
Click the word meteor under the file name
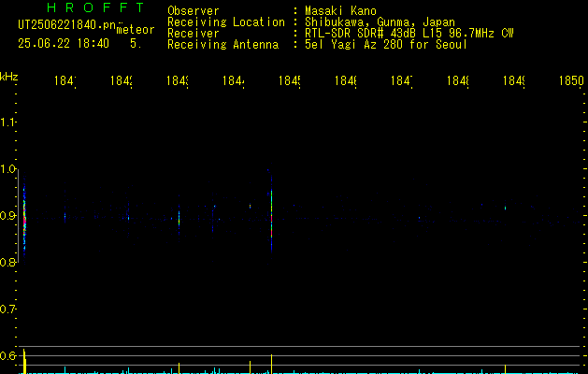(136, 30)
